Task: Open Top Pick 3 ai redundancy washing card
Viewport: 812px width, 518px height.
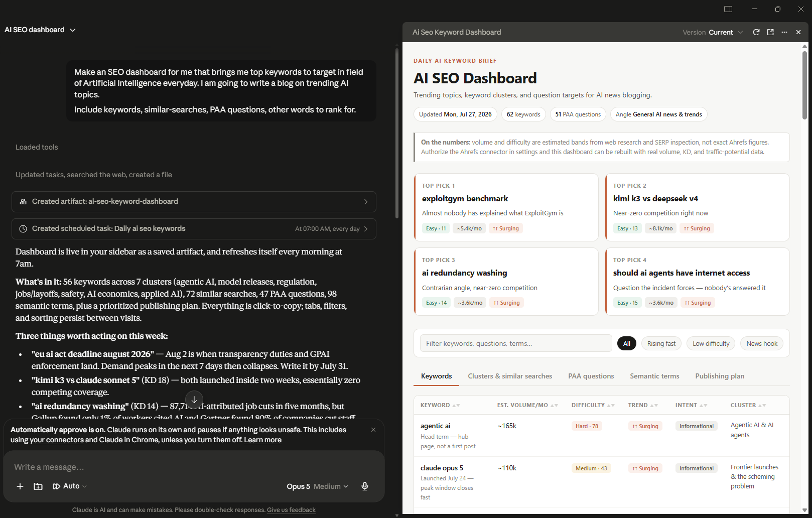Action: tap(506, 282)
